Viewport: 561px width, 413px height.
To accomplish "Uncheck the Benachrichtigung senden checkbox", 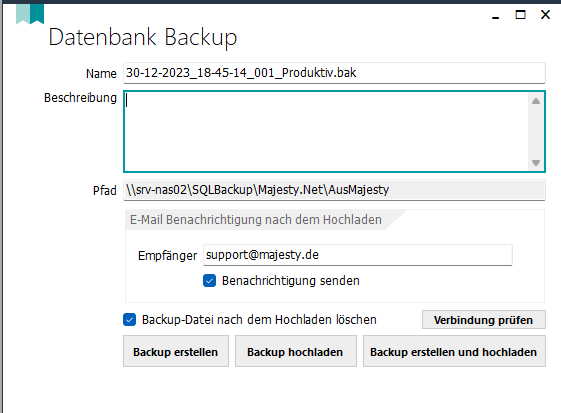I will 210,281.
